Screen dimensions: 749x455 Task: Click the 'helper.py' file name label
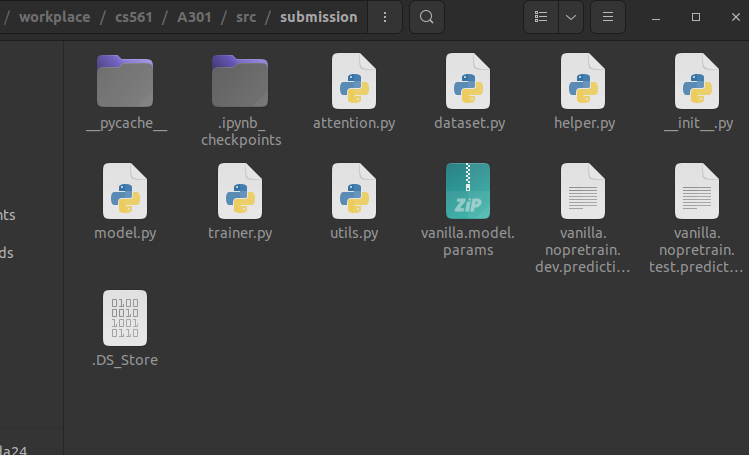584,123
